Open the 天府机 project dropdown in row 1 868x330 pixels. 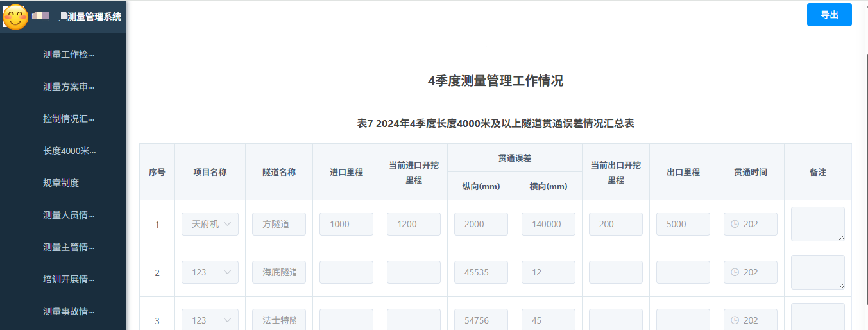point(210,224)
